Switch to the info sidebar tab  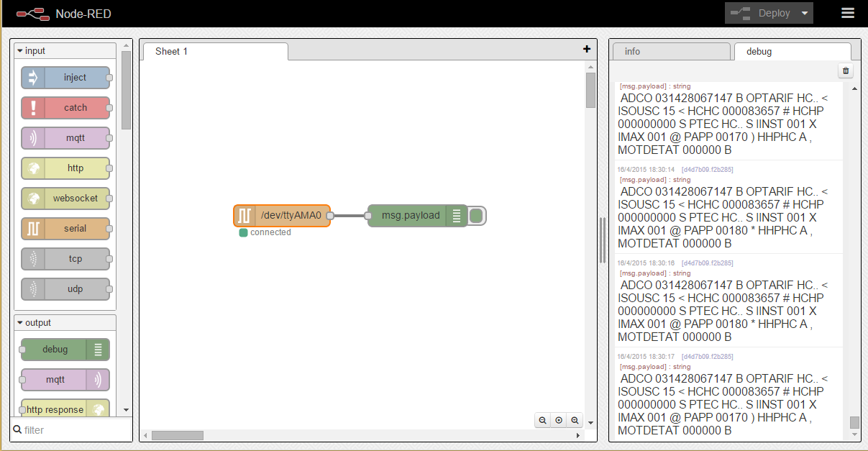(x=671, y=51)
